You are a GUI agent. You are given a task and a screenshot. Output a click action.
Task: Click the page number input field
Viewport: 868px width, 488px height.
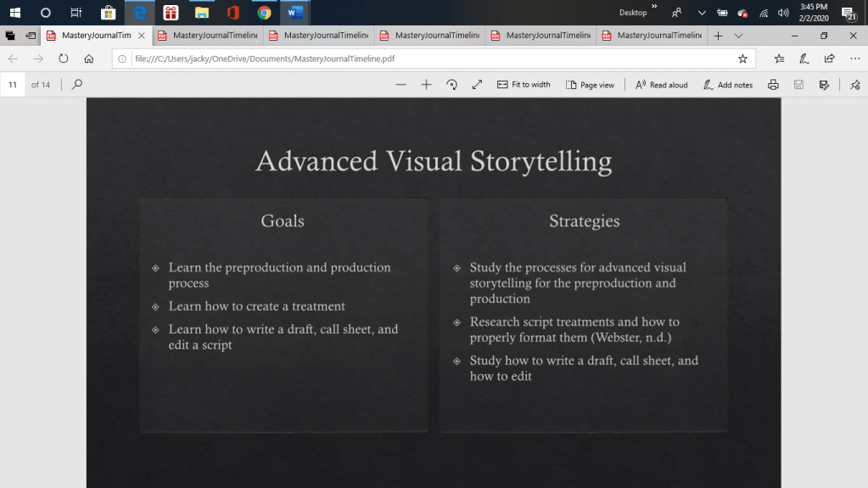coord(14,85)
